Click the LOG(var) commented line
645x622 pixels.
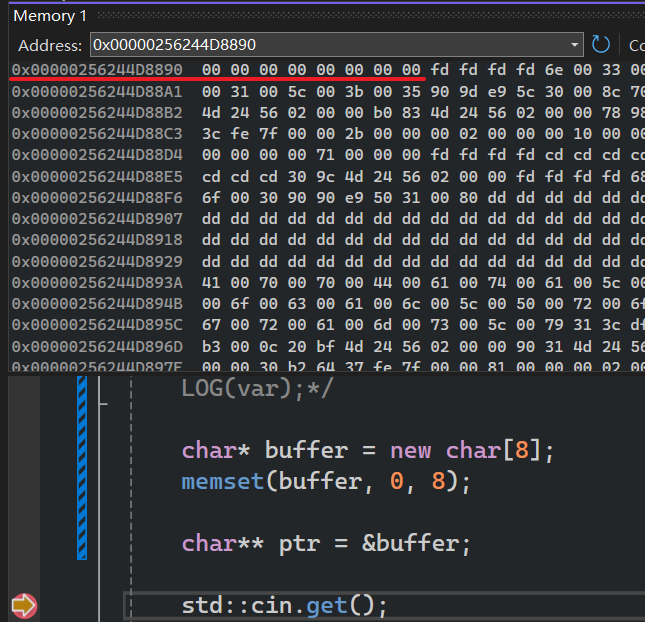(x=257, y=388)
